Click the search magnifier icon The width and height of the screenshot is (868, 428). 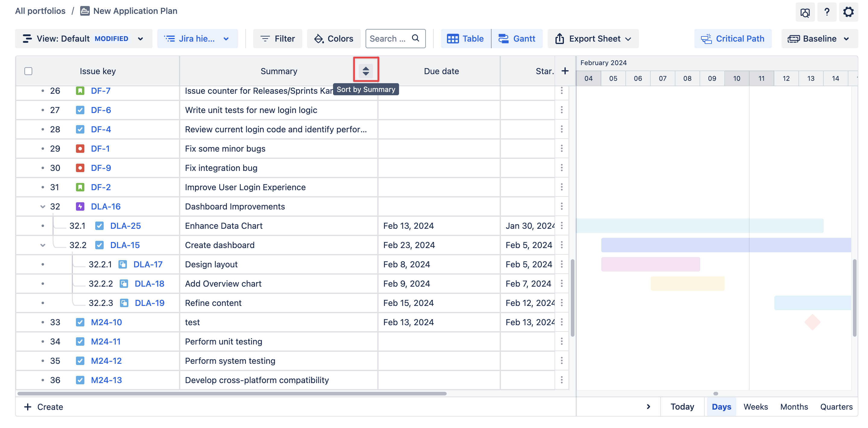coord(416,38)
